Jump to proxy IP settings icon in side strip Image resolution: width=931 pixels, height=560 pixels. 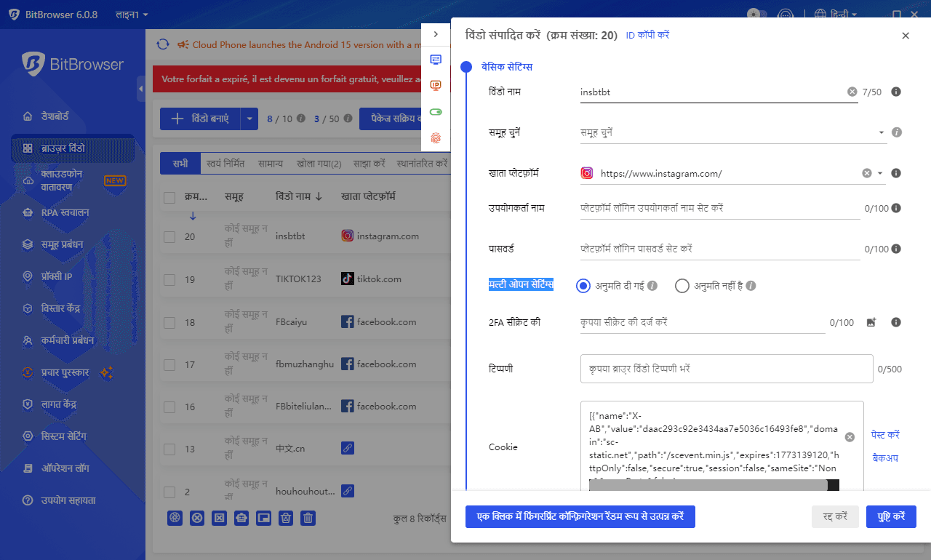point(436,86)
